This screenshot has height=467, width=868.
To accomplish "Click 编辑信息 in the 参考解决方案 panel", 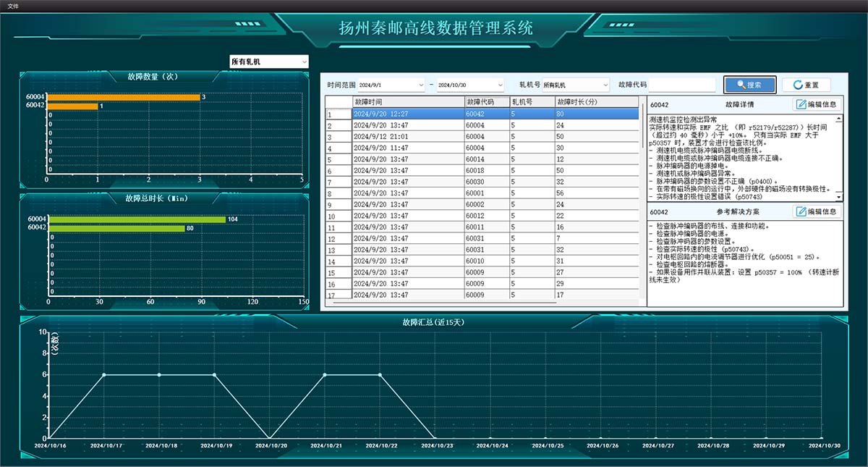I will click(817, 211).
